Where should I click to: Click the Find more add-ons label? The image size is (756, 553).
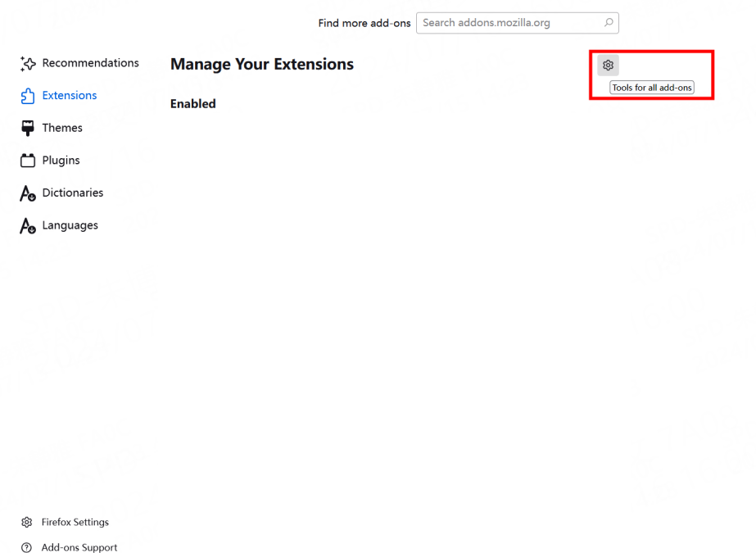coord(364,24)
